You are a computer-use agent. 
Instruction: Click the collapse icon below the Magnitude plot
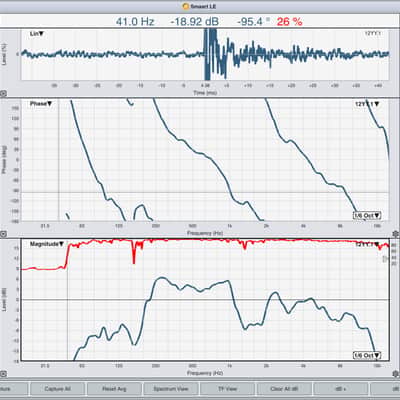point(3,374)
